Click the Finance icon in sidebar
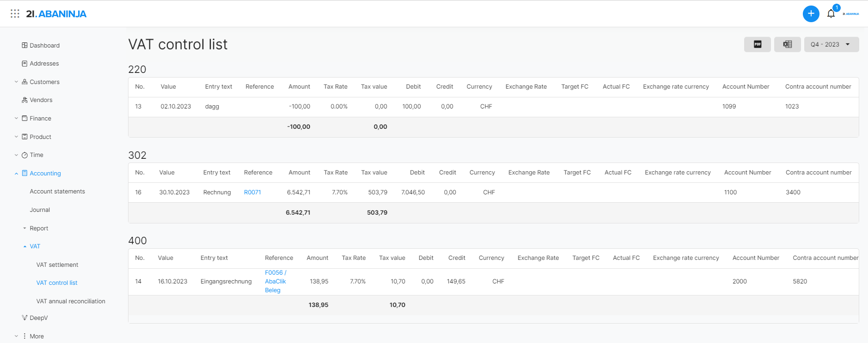 point(24,118)
